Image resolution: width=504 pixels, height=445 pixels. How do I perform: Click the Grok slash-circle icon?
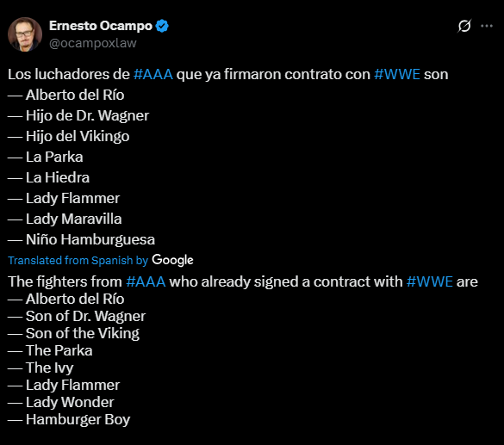(x=464, y=26)
